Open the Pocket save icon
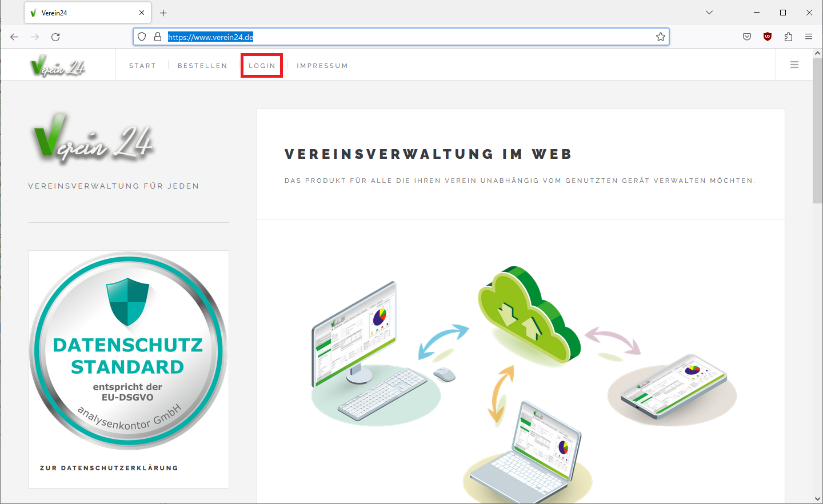The image size is (823, 504). 747,37
